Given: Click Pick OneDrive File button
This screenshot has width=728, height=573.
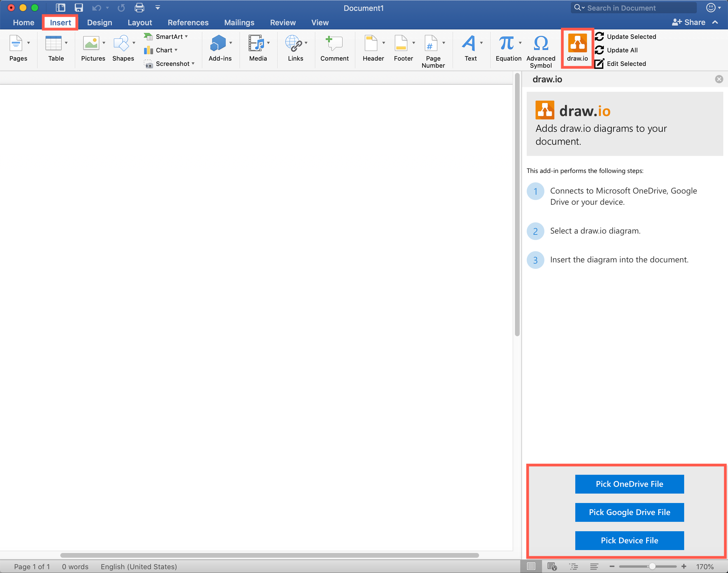Looking at the screenshot, I should coord(629,484).
